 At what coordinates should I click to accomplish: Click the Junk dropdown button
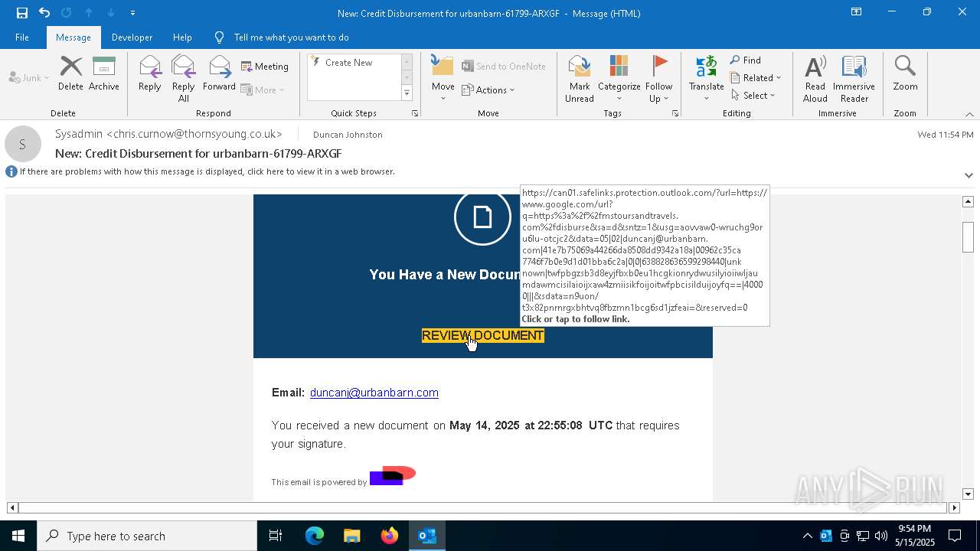pos(29,78)
